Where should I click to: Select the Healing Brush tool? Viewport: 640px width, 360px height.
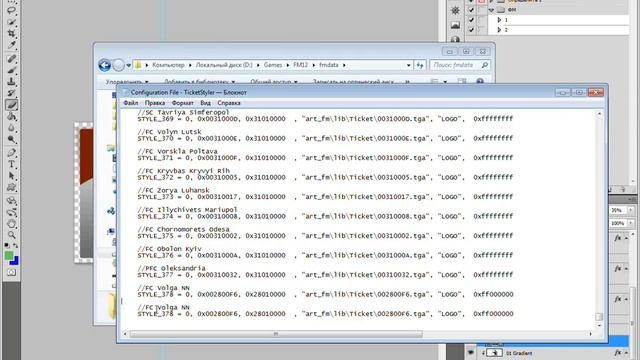pyautogui.click(x=11, y=59)
